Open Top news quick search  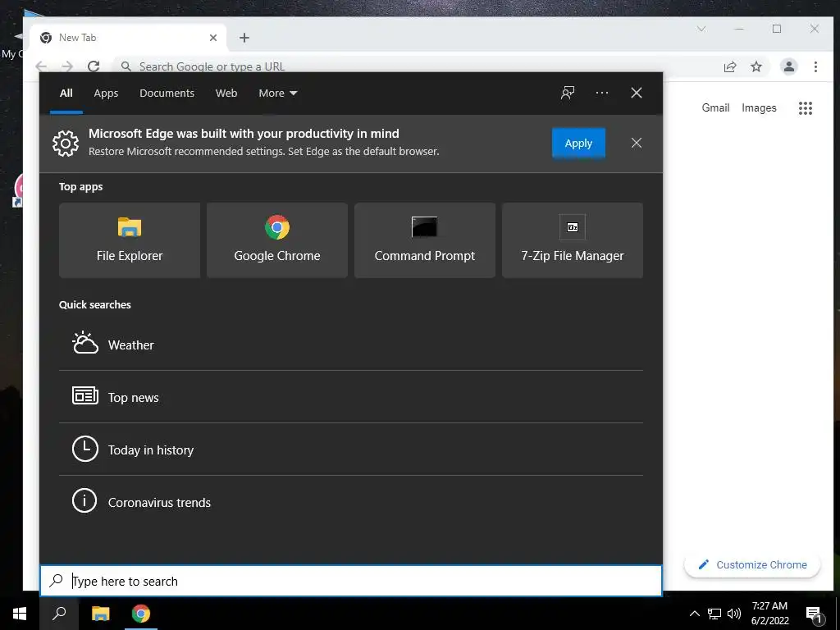point(351,397)
